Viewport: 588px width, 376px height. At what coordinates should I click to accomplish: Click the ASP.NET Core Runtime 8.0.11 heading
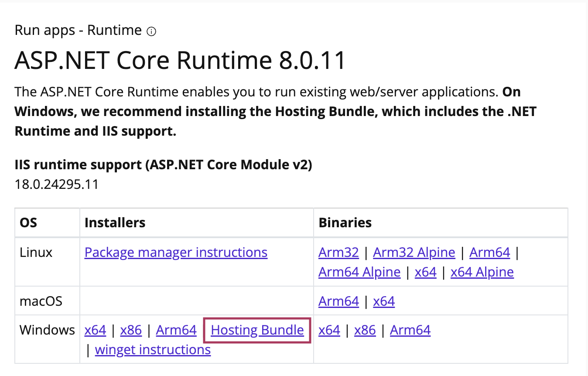pos(180,60)
